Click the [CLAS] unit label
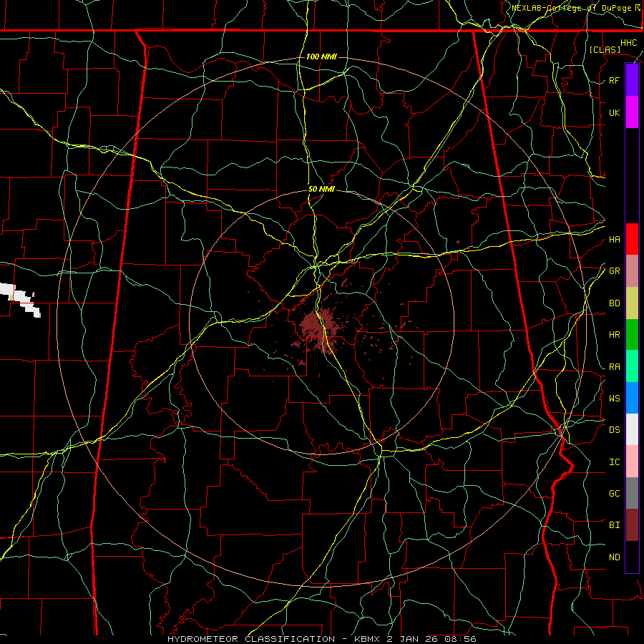The height and width of the screenshot is (644, 644). tap(604, 49)
